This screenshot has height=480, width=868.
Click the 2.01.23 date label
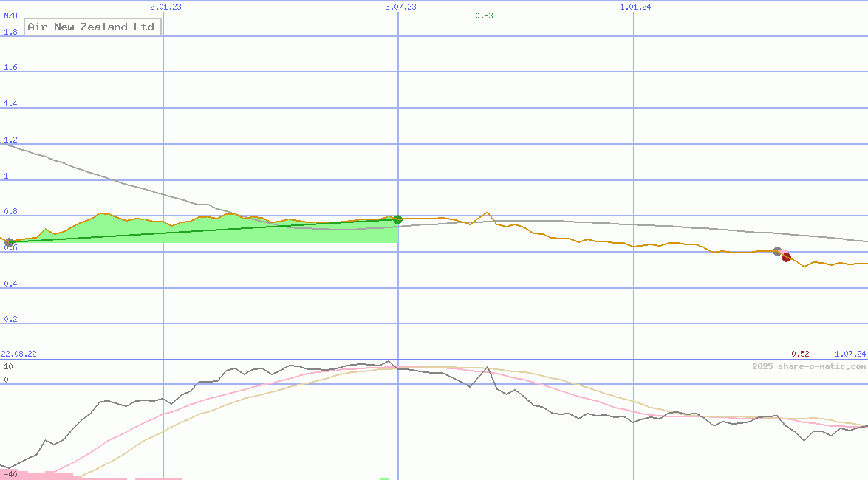165,7
